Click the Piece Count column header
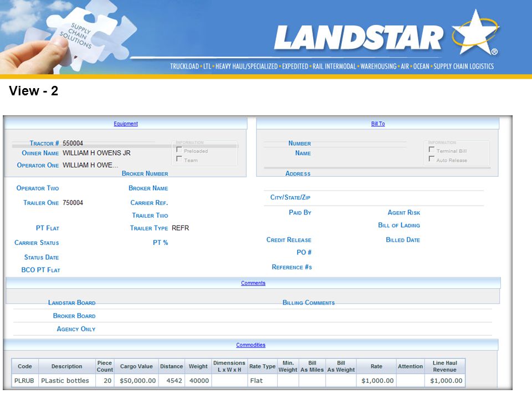 pyautogui.click(x=105, y=366)
